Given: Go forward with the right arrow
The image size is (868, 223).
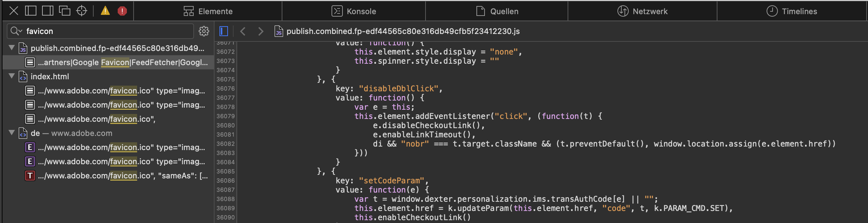Looking at the screenshot, I should click(x=261, y=31).
